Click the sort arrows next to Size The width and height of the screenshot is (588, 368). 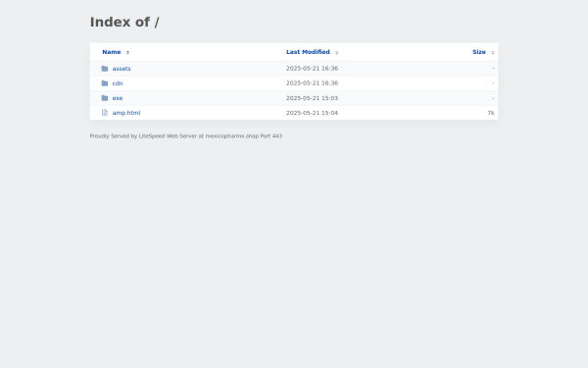pyautogui.click(x=492, y=53)
